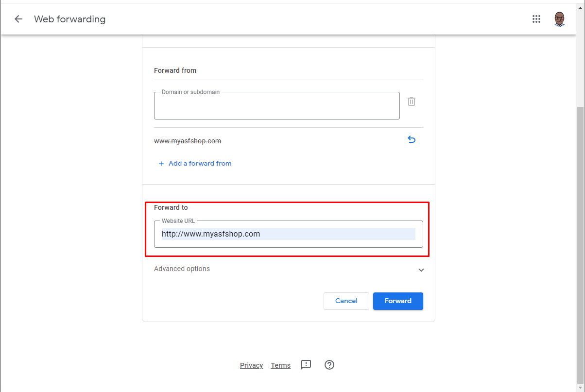Open the help question mark icon

coord(329,365)
